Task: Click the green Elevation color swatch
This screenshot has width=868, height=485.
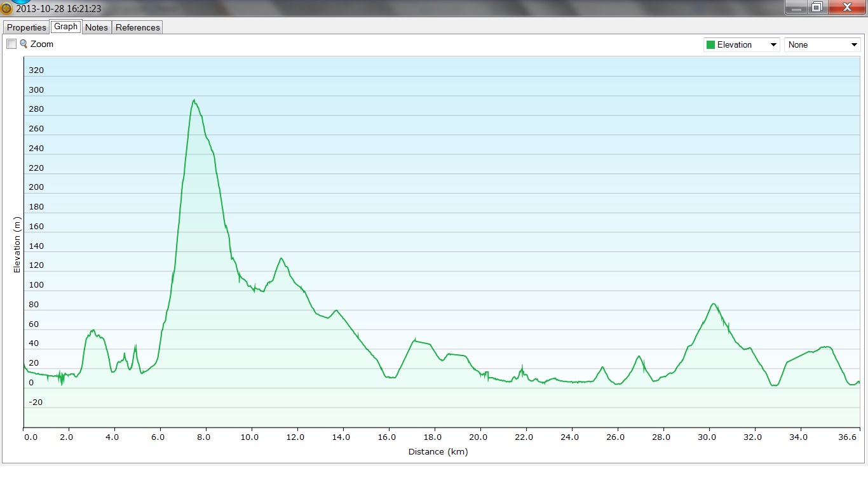Action: coord(710,44)
